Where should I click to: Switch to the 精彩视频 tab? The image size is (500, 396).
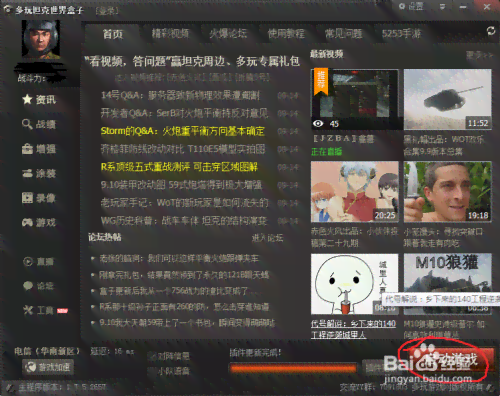pyautogui.click(x=170, y=33)
